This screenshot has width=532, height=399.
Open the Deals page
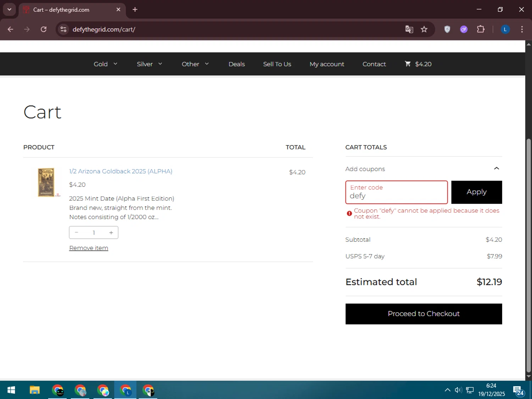237,64
